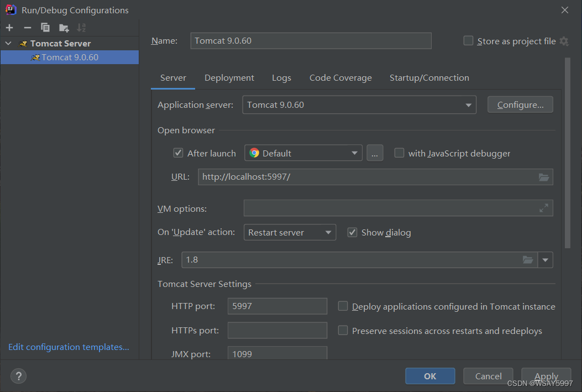
Task: Add a new run configuration
Action: (9, 28)
